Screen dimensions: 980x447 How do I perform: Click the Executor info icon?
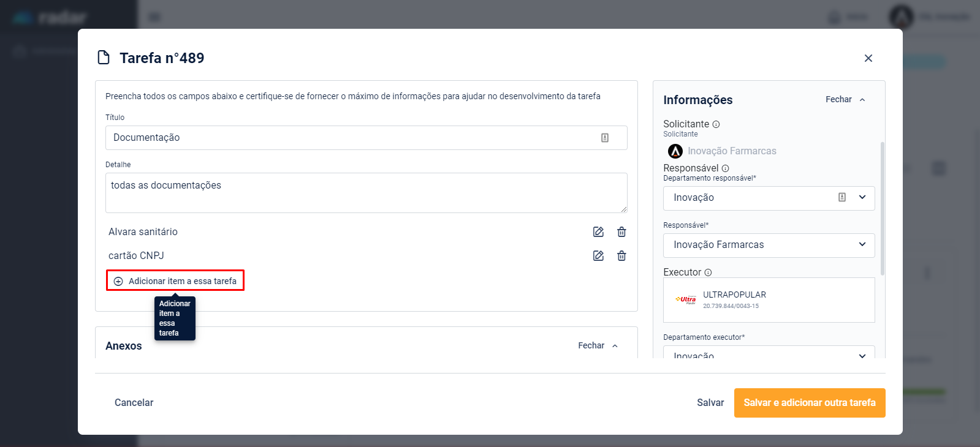pos(708,272)
